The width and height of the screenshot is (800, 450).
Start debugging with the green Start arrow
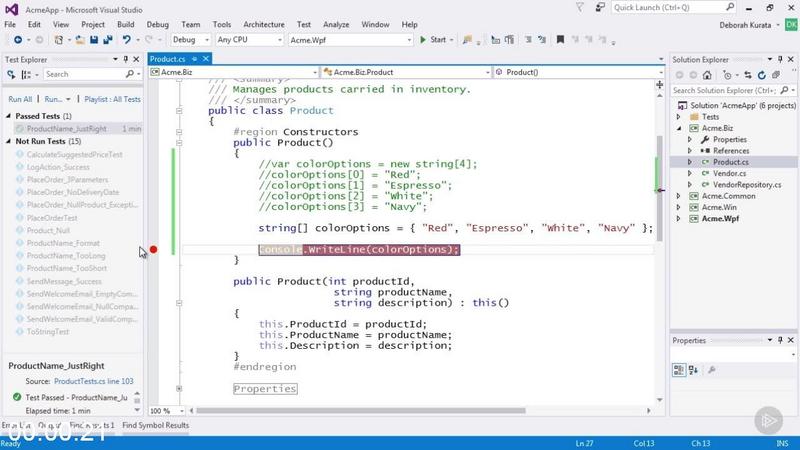tap(422, 40)
